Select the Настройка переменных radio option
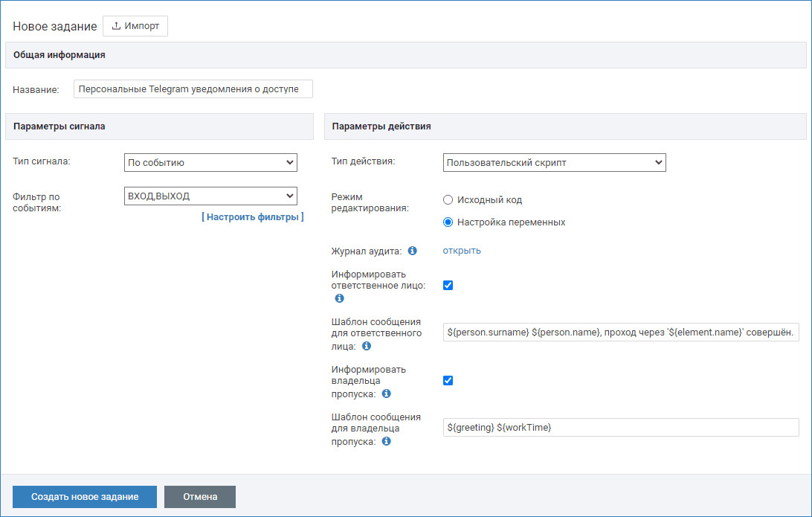812x517 pixels. point(448,222)
